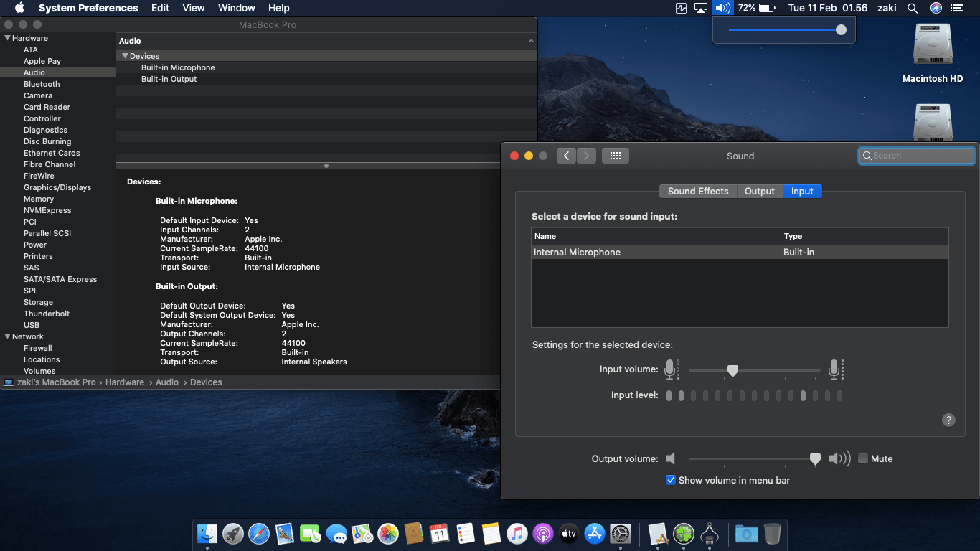Select the Internal Microphone input device row
This screenshot has width=980, height=551.
coord(740,253)
